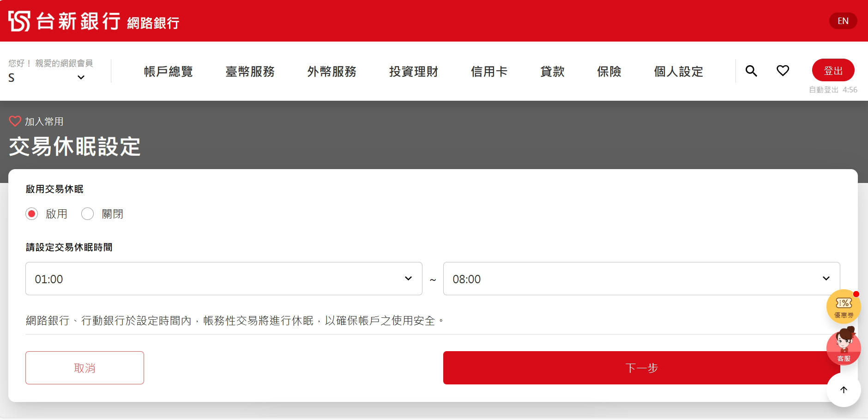Open the 外幣服務 menu
This screenshot has width=868, height=420.
click(332, 72)
